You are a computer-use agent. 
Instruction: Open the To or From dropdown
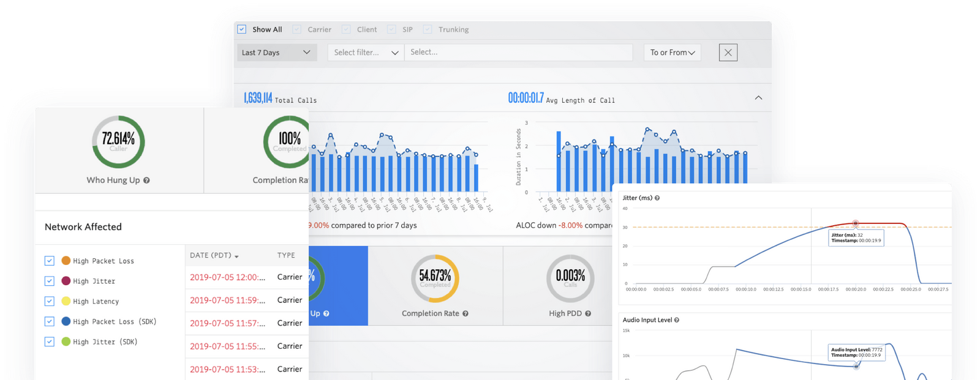pyautogui.click(x=672, y=53)
